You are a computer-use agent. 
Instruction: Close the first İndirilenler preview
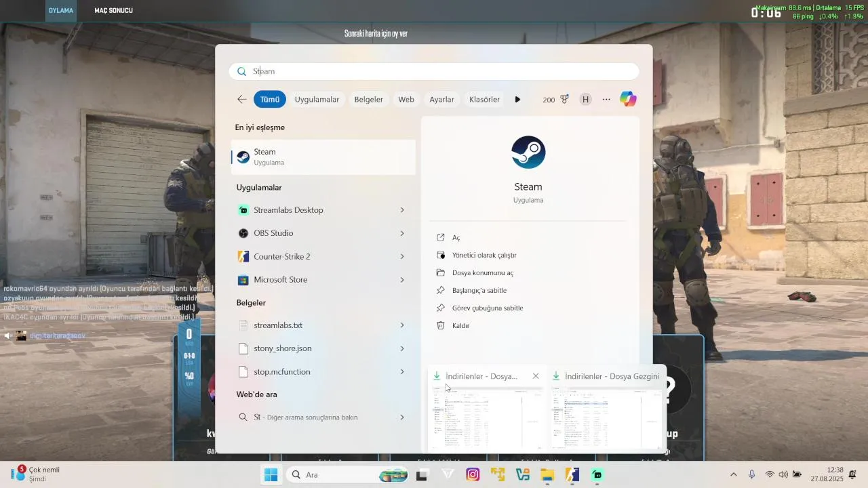click(536, 376)
